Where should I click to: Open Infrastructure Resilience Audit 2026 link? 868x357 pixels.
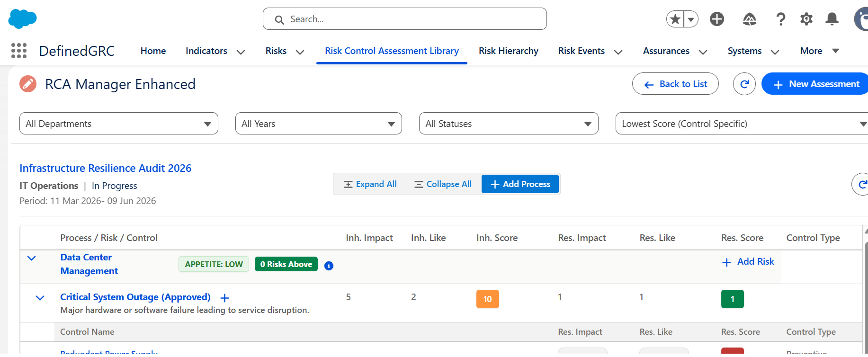105,168
